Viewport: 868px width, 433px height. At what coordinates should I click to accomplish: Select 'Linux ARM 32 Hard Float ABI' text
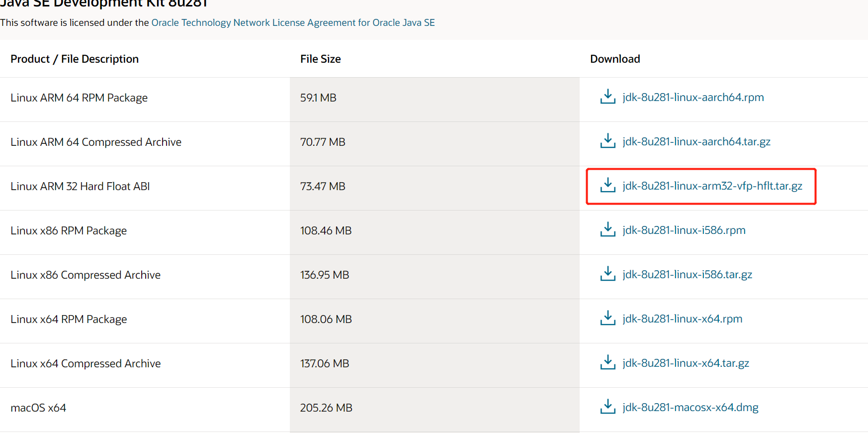coord(80,186)
